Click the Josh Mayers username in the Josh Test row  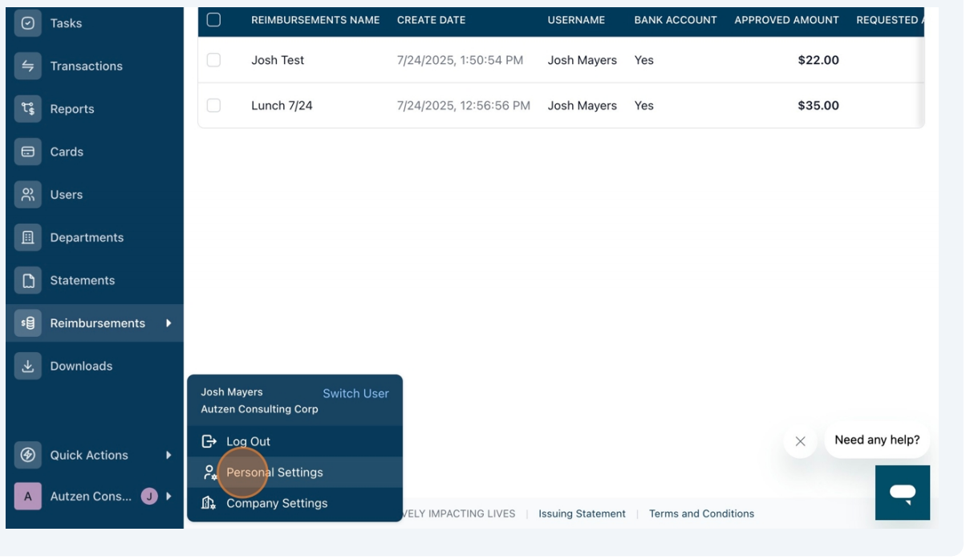tap(582, 60)
